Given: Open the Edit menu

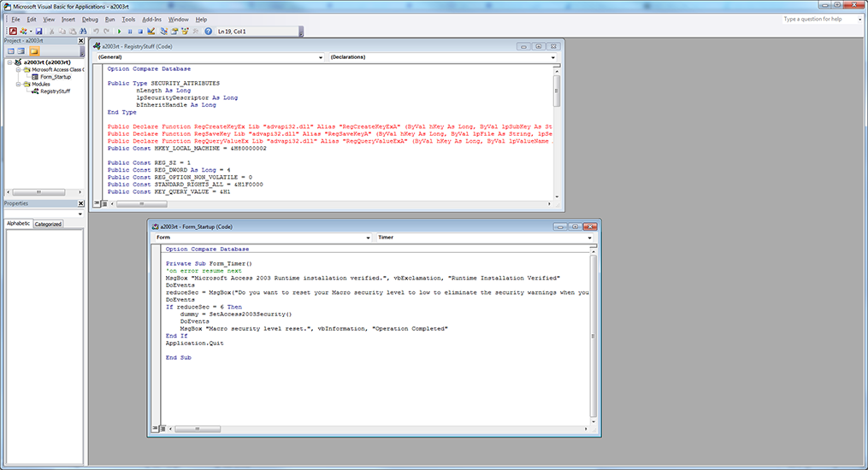Looking at the screenshot, I should tap(32, 20).
